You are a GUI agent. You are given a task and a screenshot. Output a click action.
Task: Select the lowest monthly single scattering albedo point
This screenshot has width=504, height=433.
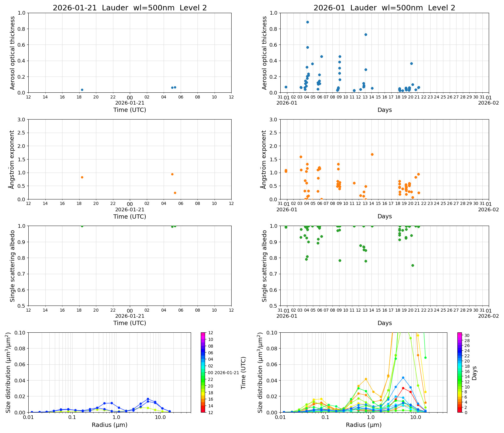tap(413, 266)
